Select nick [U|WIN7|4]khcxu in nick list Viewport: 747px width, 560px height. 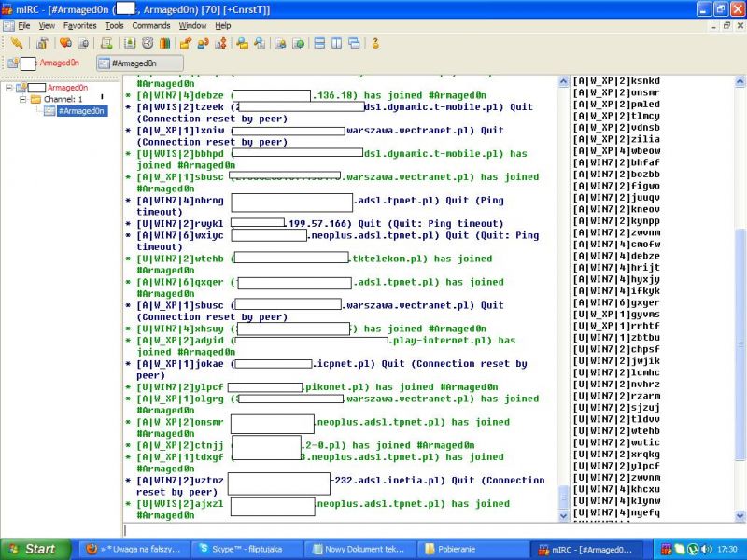pos(616,489)
